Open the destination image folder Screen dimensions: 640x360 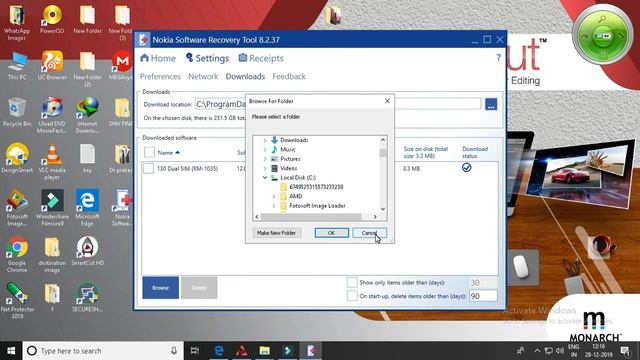(x=52, y=255)
